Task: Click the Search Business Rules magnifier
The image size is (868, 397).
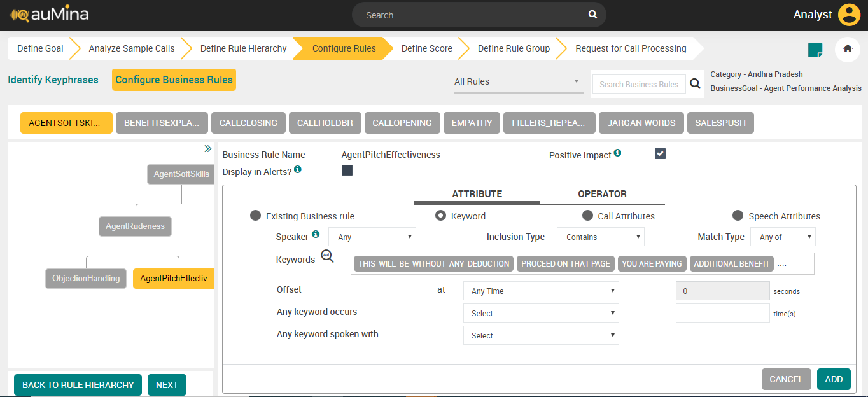Action: (x=696, y=84)
